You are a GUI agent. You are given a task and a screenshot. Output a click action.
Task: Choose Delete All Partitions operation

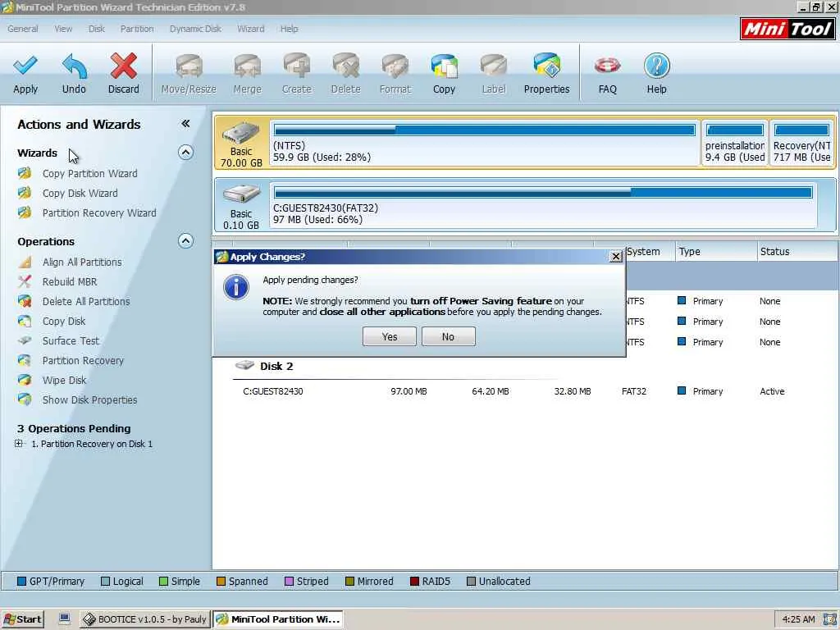tap(86, 302)
